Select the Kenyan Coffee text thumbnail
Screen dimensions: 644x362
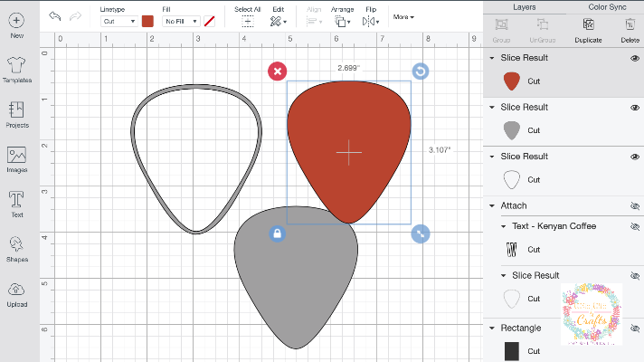click(x=512, y=250)
